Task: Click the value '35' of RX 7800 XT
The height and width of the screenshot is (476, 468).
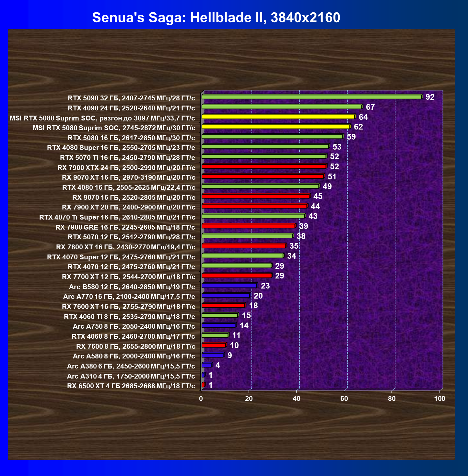Action: tap(294, 246)
